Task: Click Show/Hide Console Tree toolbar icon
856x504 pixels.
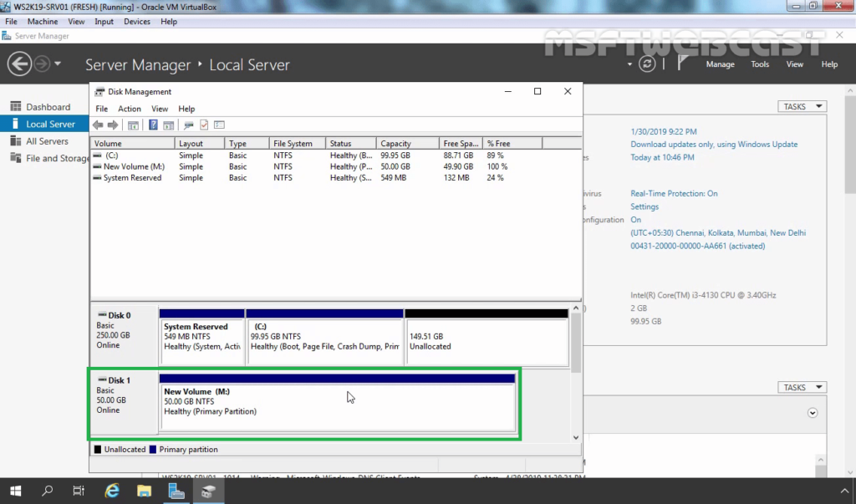Action: pos(133,125)
